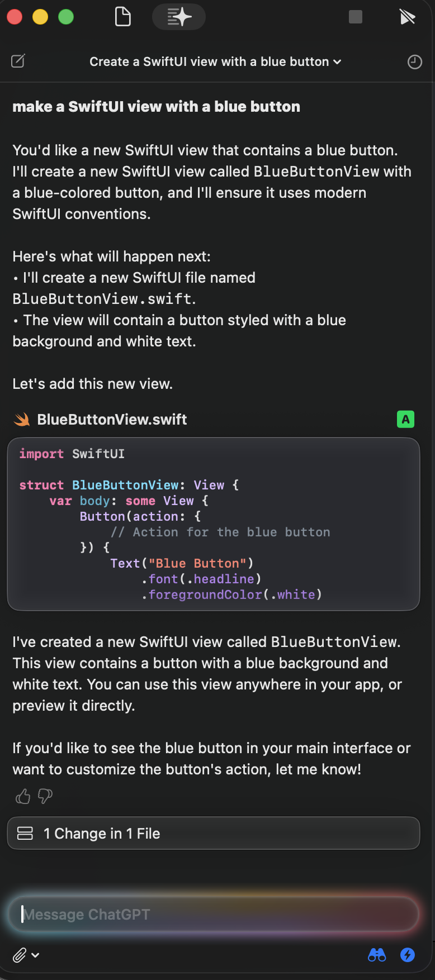Click the green window zoom button
Image resolution: width=435 pixels, height=980 pixels.
[66, 17]
